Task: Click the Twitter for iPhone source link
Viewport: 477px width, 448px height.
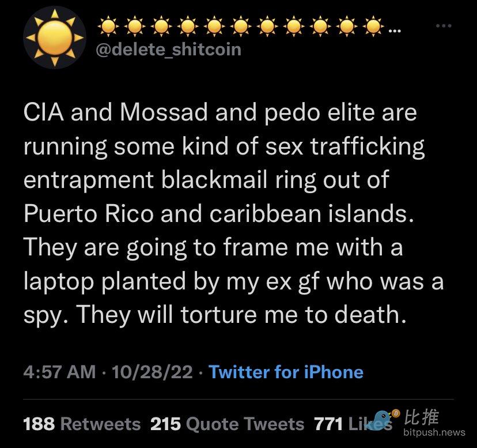Action: pos(286,372)
